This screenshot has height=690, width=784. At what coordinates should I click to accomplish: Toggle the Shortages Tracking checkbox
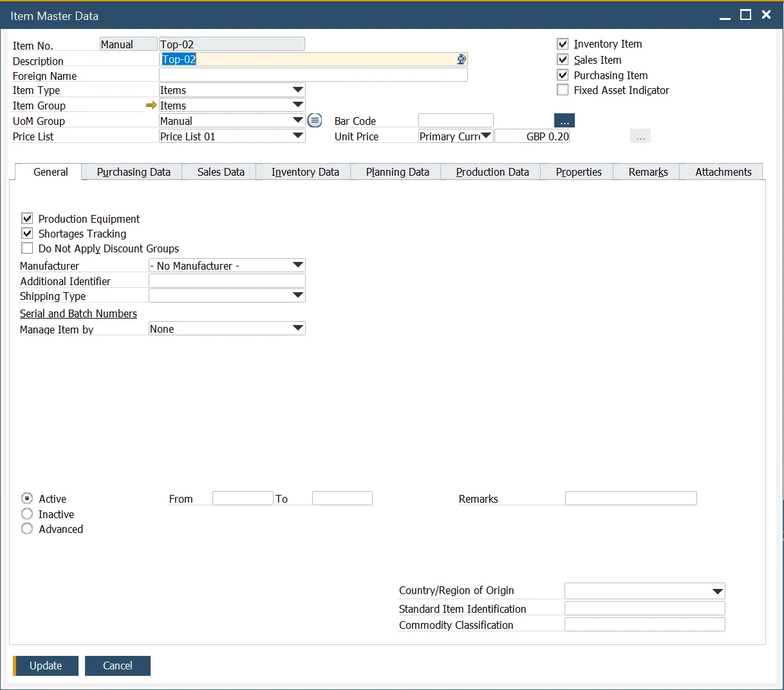[x=27, y=234]
